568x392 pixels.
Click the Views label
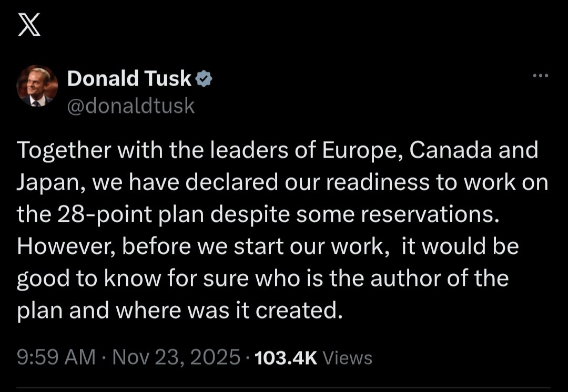pos(347,358)
